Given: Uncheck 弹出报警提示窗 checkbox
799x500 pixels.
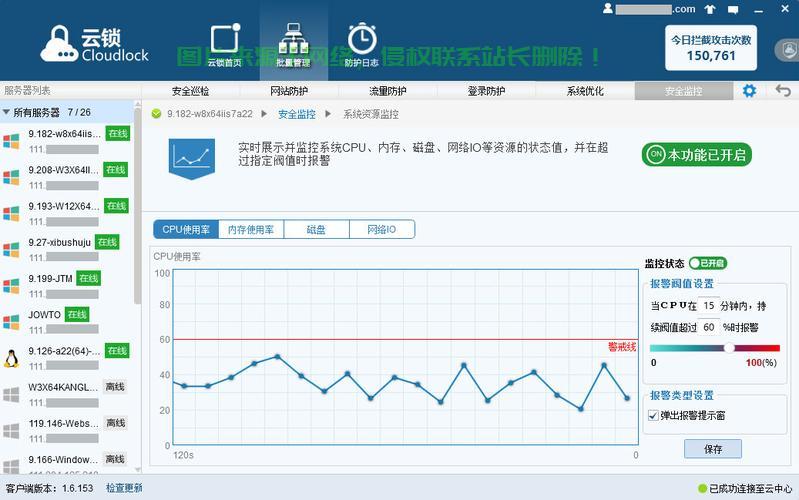Looking at the screenshot, I should tap(653, 415).
